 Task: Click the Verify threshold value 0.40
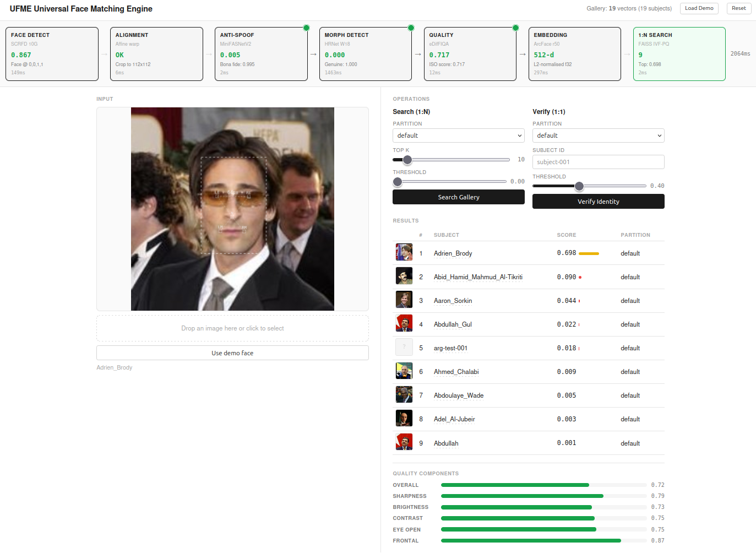[657, 186]
